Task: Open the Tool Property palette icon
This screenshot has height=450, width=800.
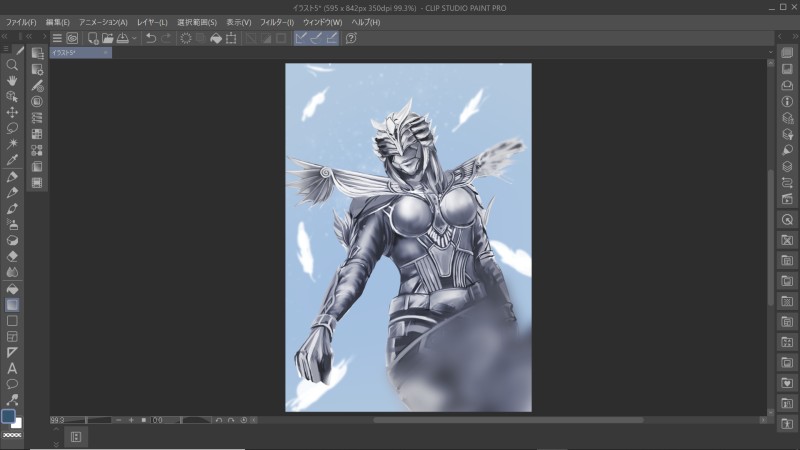Action: [37, 69]
